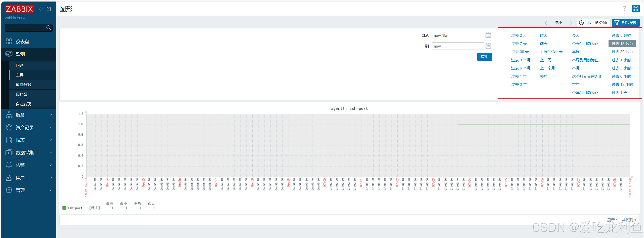Select the 过去 3 个月 time range

pyautogui.click(x=520, y=60)
